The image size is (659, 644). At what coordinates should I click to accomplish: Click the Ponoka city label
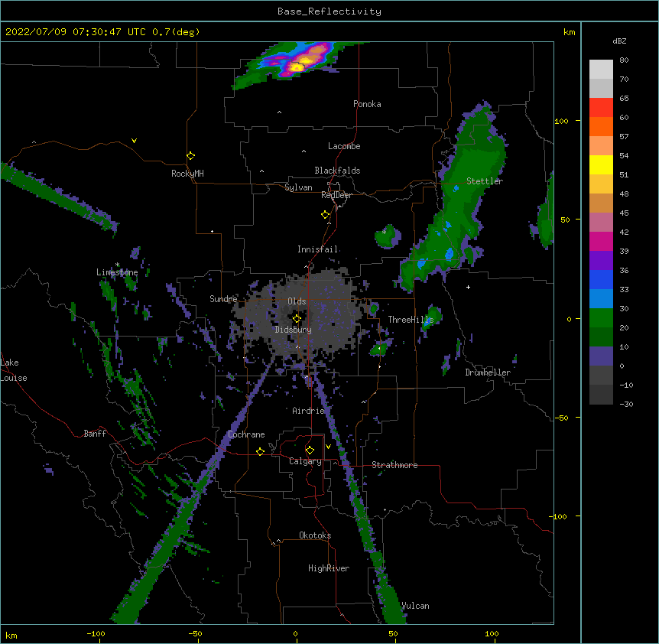(x=367, y=104)
